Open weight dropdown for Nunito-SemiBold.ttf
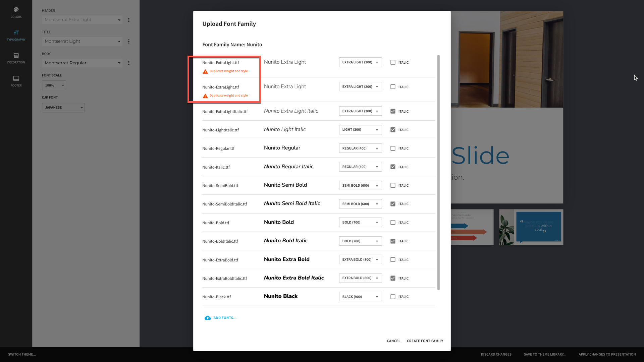Screen dimensions: 644x362 click(360, 185)
